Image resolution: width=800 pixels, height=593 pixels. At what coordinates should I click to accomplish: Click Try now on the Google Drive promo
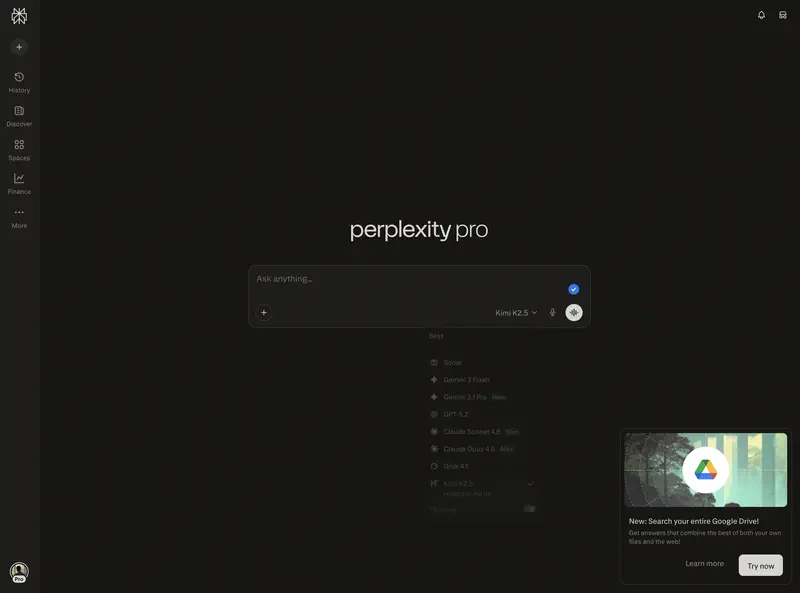pos(761,565)
